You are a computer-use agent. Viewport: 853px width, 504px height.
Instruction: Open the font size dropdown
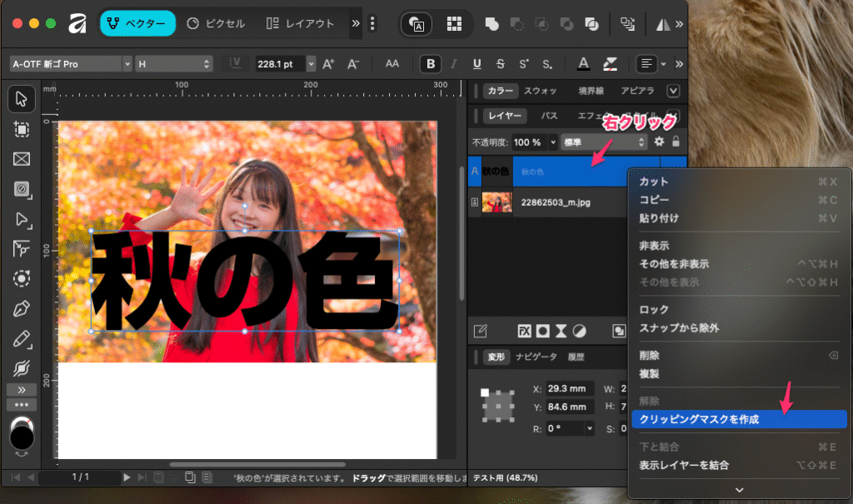click(311, 63)
